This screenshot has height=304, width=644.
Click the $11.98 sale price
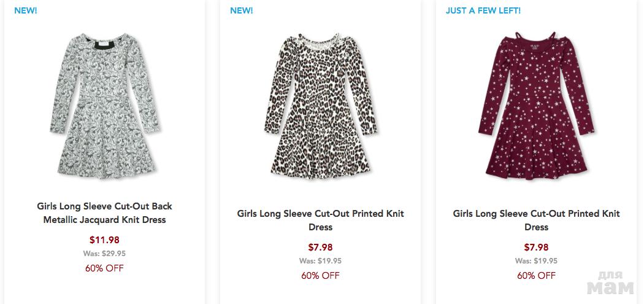(104, 240)
